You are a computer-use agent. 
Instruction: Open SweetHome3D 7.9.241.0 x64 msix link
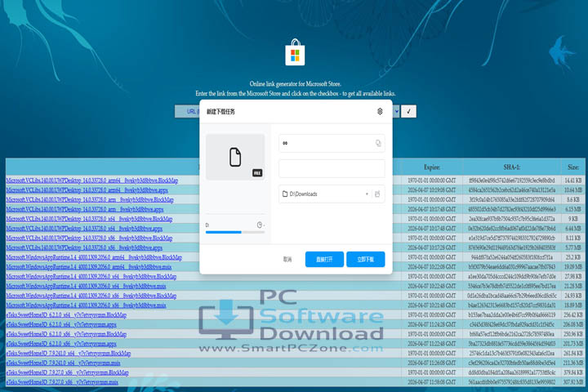tap(63, 363)
